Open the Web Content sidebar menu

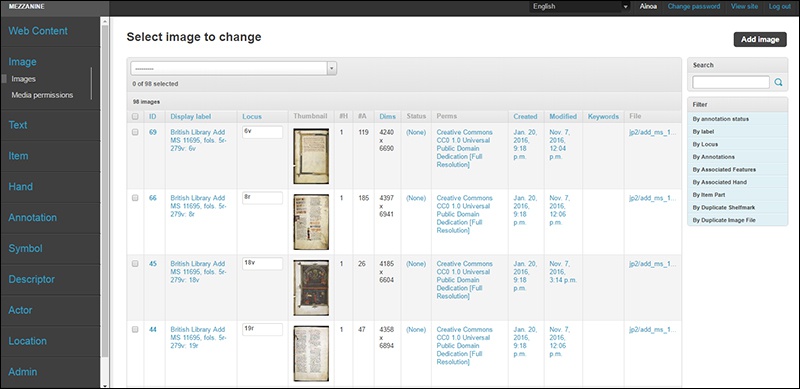tap(38, 31)
